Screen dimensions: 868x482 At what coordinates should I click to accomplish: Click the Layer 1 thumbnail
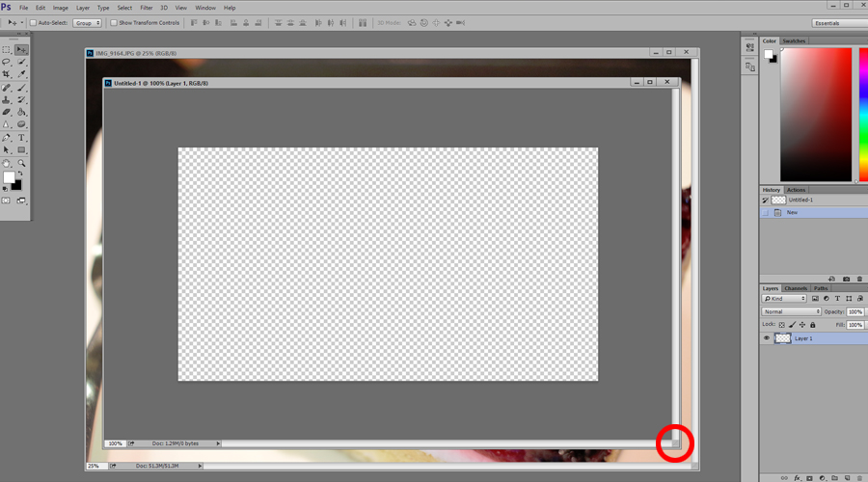pos(782,338)
